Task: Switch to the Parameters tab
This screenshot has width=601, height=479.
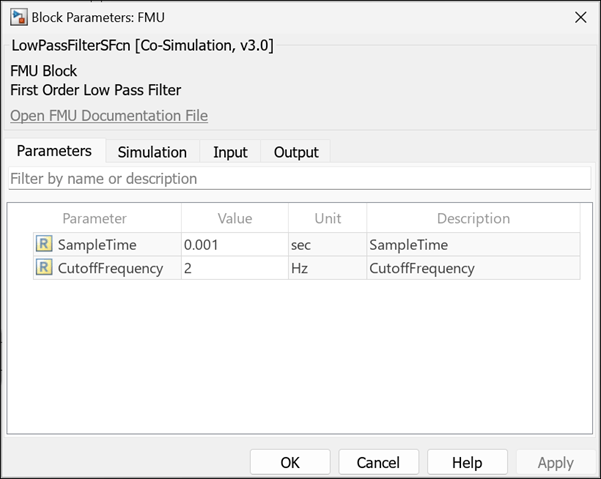Action: (54, 151)
